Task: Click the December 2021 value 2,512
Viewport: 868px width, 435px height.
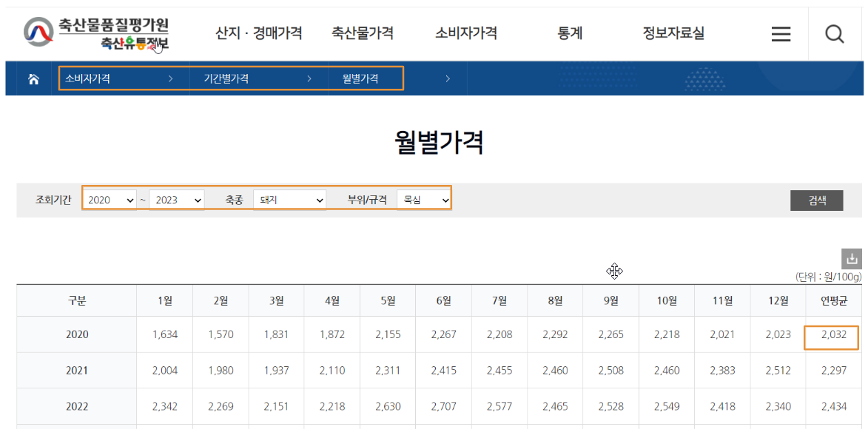Action: [778, 370]
